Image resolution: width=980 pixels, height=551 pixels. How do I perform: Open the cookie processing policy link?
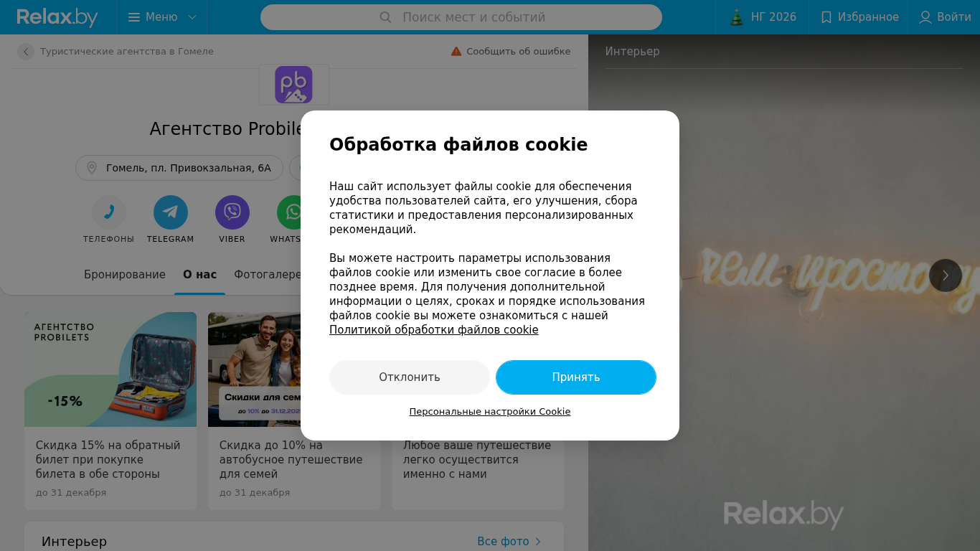434,330
